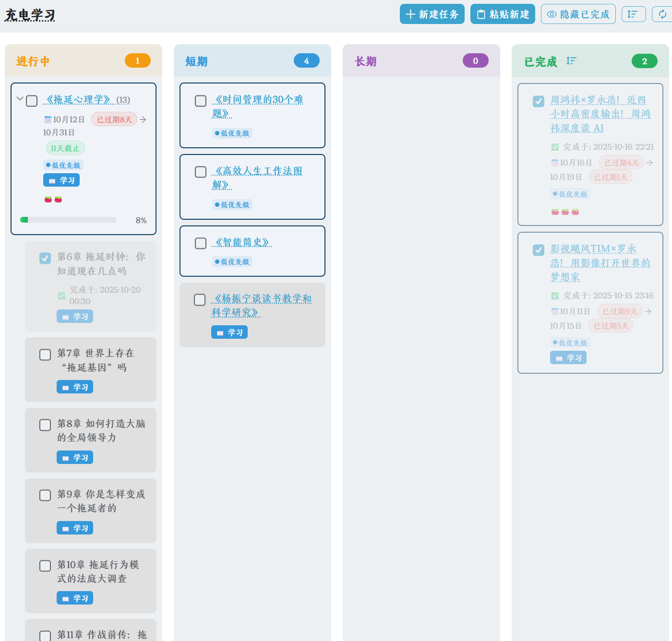Image resolution: width=672 pixels, height=641 pixels.
Task: Click the 已过期8天 overdue badge icon
Action: [114, 119]
